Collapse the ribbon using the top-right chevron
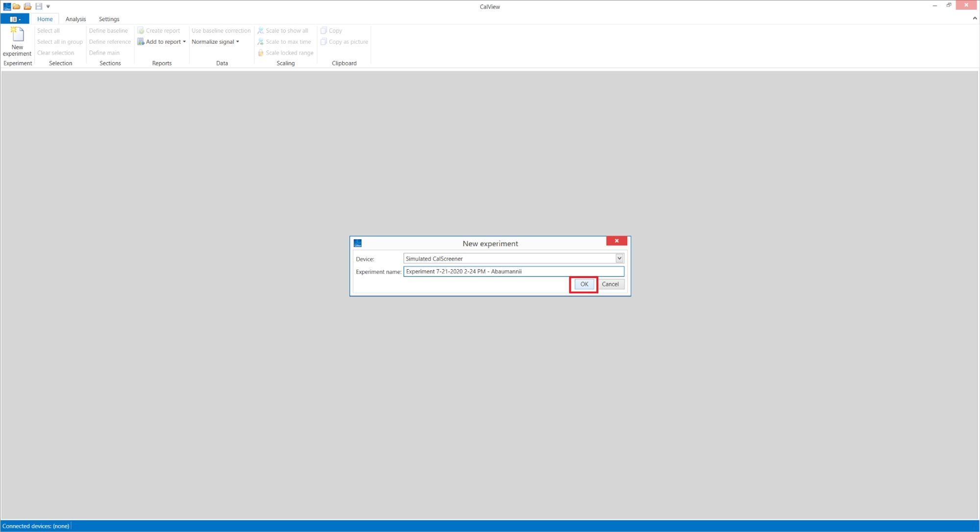Viewport: 980px width, 532px height. coord(974,18)
